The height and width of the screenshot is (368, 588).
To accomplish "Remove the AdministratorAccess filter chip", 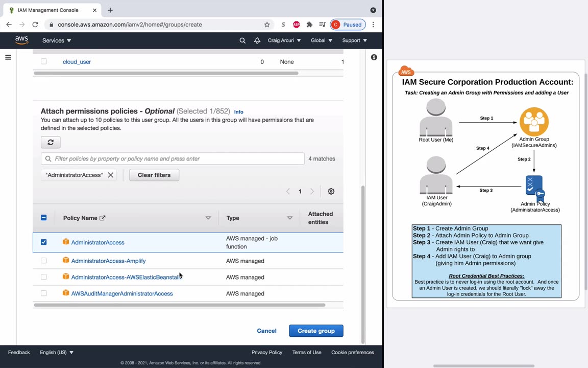I will coord(111,175).
